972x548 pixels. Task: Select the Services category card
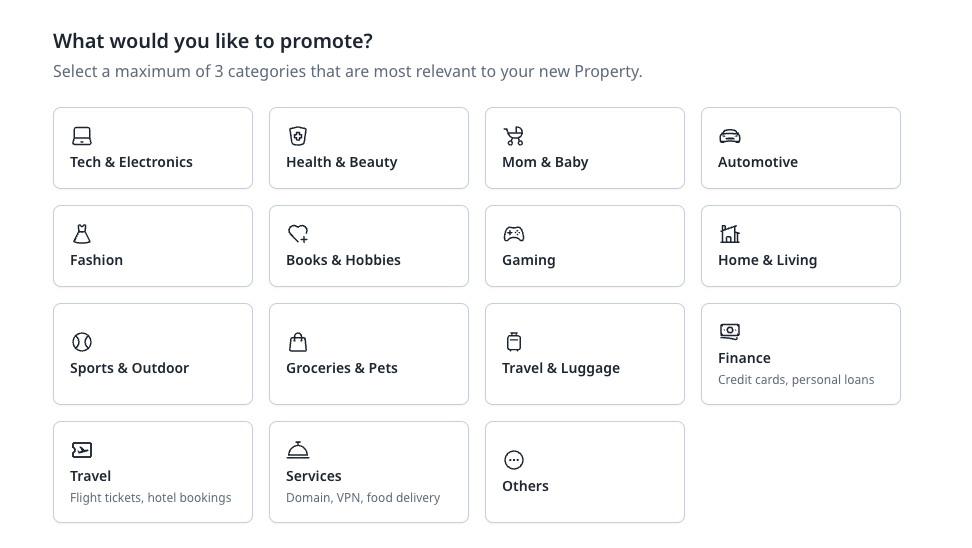click(369, 472)
